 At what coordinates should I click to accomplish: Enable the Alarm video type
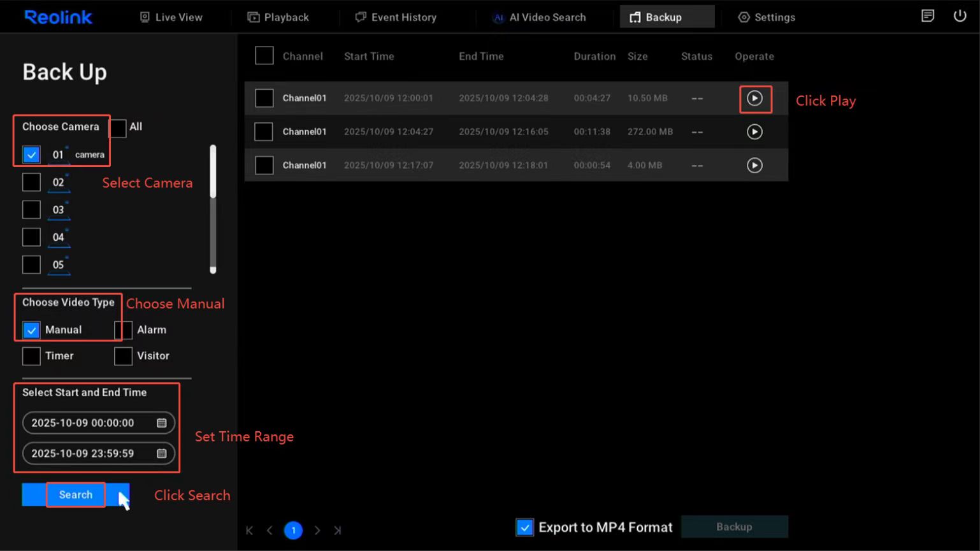pos(124,330)
